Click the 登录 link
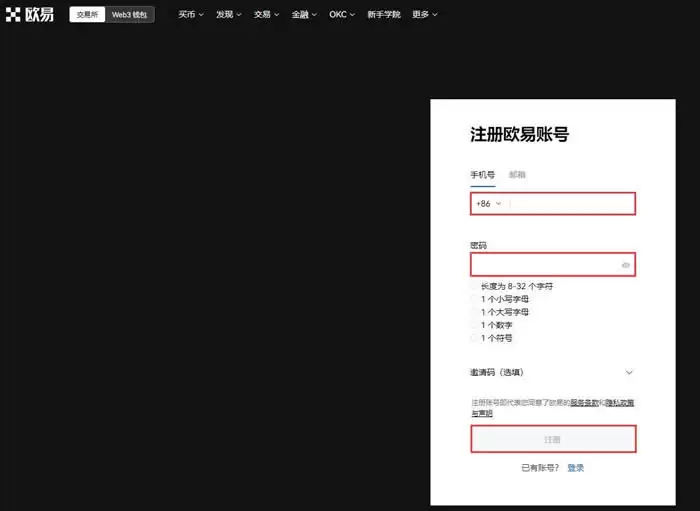 point(575,468)
